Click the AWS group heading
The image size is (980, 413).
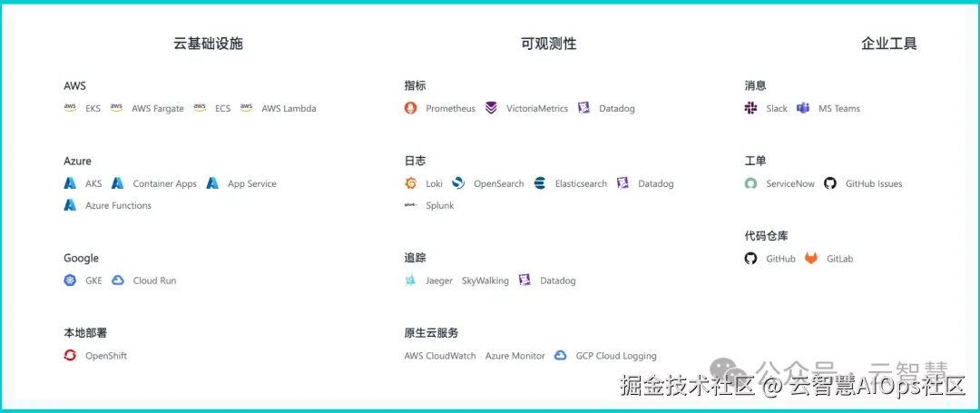(75, 85)
